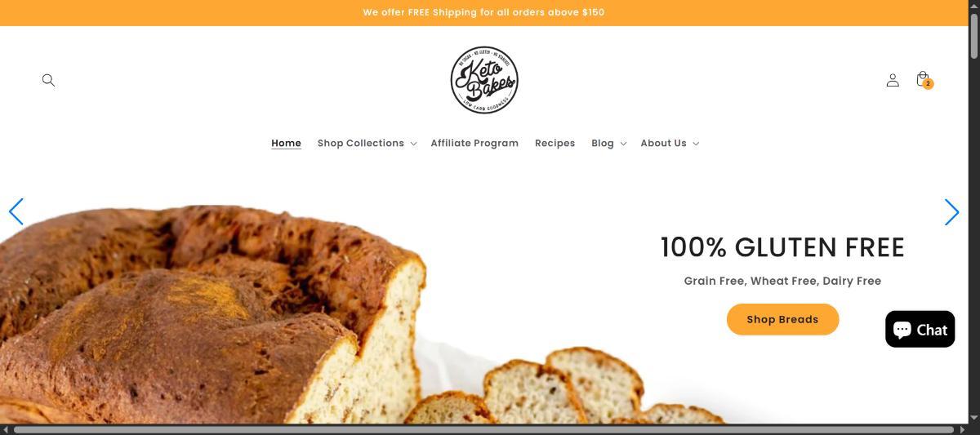Open the search magnifier icon

point(48,80)
